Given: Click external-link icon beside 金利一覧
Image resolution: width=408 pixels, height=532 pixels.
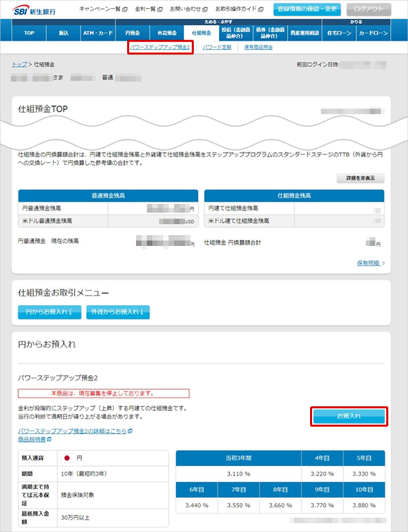Looking at the screenshot, I should [160, 9].
